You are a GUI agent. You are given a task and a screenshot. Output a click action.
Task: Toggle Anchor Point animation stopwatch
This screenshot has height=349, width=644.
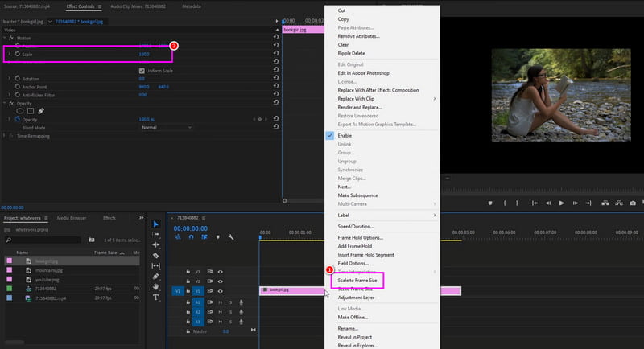pos(17,87)
